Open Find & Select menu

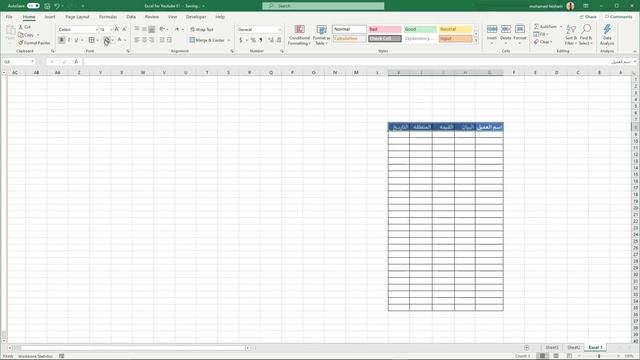tap(585, 35)
